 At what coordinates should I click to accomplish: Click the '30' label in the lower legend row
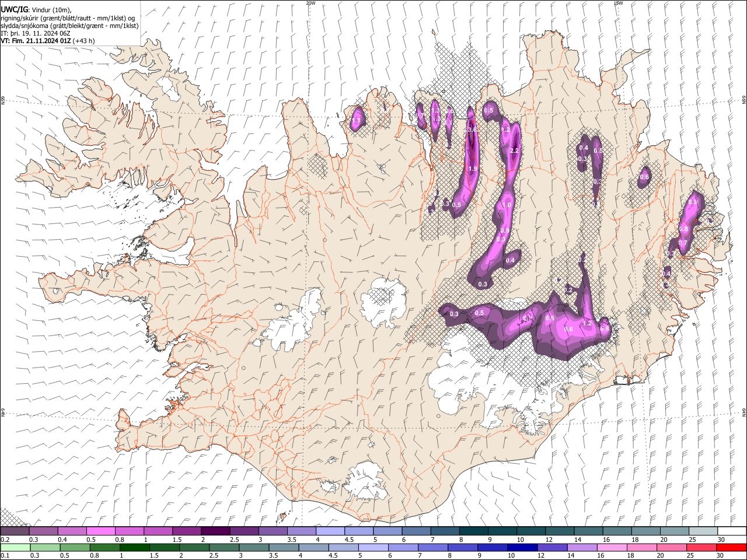coord(721,555)
